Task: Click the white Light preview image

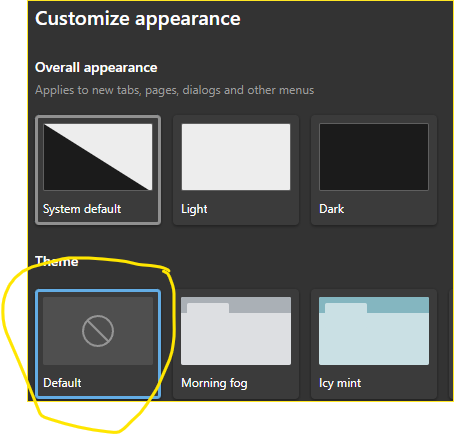Action: [x=236, y=157]
